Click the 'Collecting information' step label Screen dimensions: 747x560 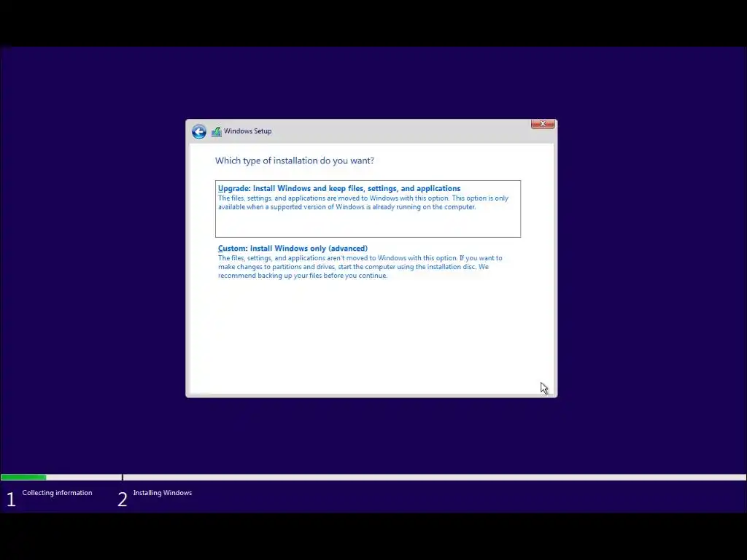(x=57, y=492)
